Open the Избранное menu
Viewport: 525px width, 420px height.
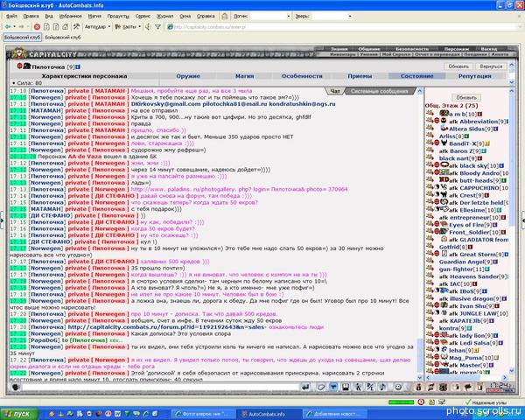tap(70, 16)
